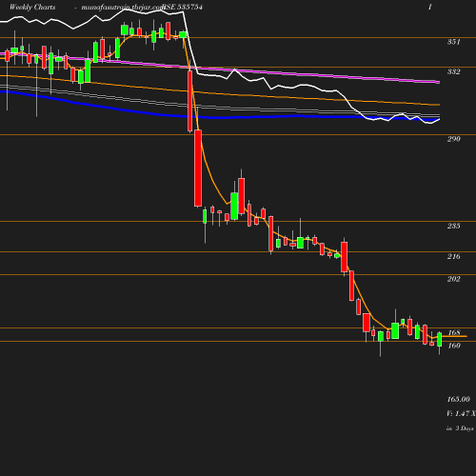Select the 290 price level label
The width and height of the screenshot is (476, 476).
click(x=454, y=139)
